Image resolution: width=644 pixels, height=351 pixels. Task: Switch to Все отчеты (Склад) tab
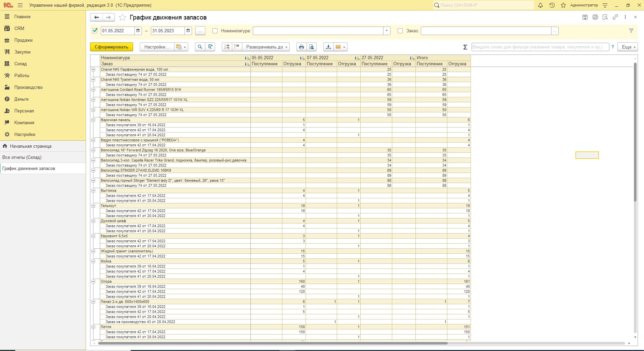(43, 157)
